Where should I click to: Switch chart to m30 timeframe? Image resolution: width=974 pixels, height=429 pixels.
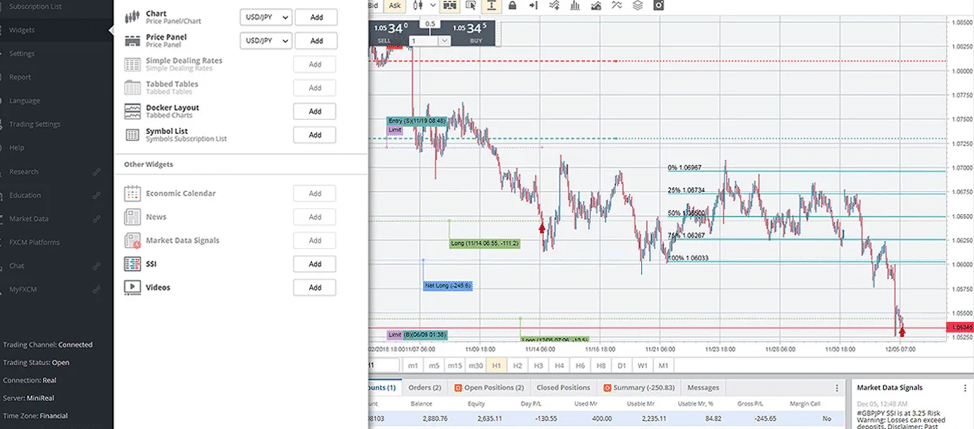476,366
